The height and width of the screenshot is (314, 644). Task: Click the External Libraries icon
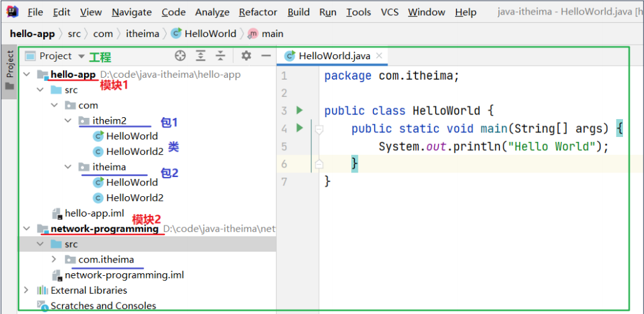(43, 290)
